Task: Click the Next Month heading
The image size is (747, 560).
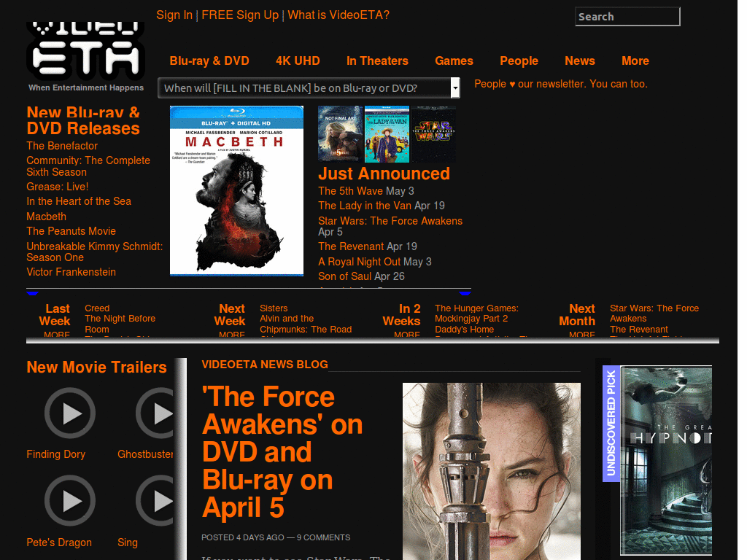Action: click(x=577, y=315)
